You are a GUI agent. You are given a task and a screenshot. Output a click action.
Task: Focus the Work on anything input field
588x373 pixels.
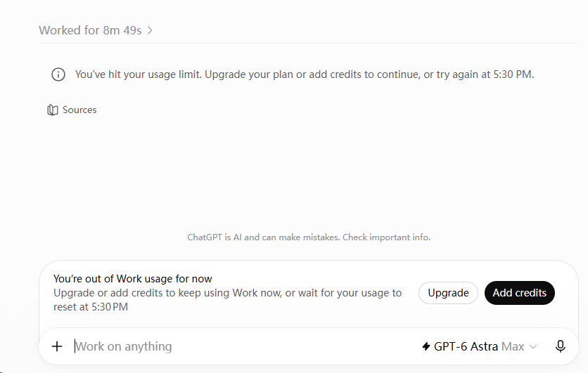pyautogui.click(x=244, y=346)
